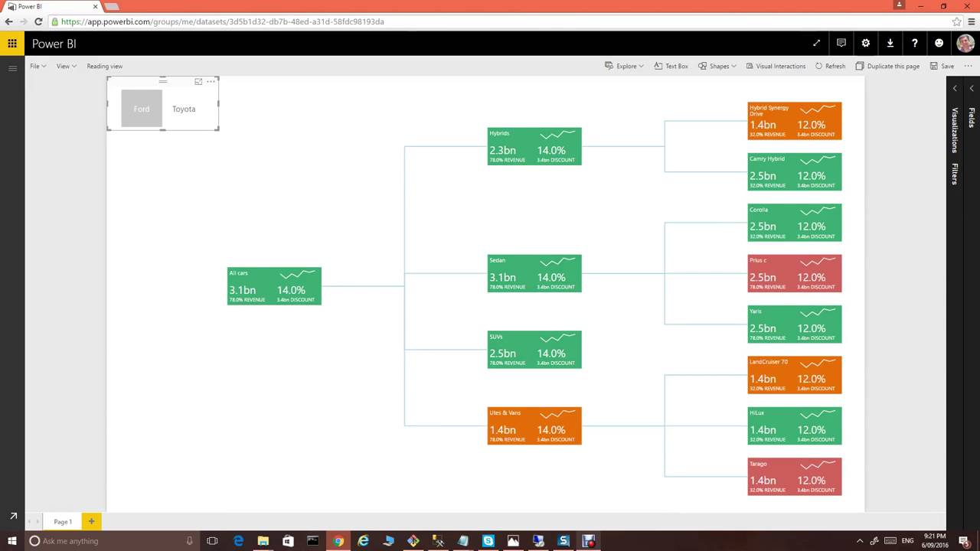Viewport: 980px width, 551px height.
Task: Open the app launcher waffle icon
Action: pyautogui.click(x=12, y=44)
